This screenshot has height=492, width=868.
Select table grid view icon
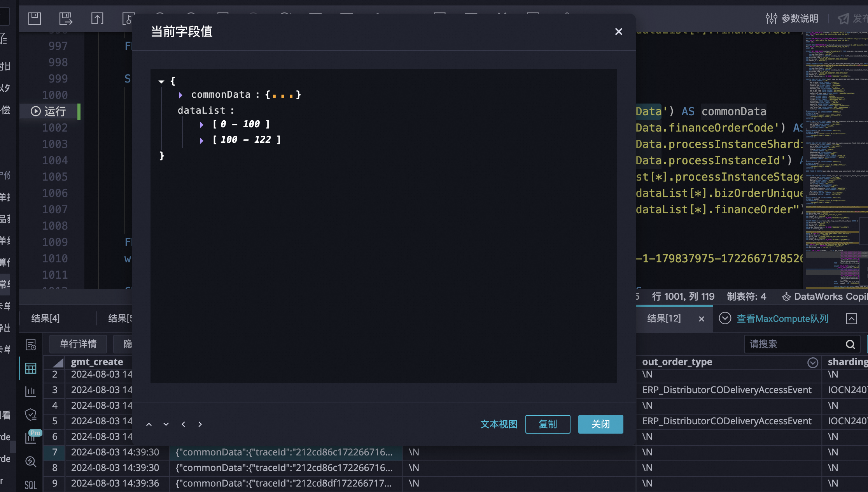[31, 368]
